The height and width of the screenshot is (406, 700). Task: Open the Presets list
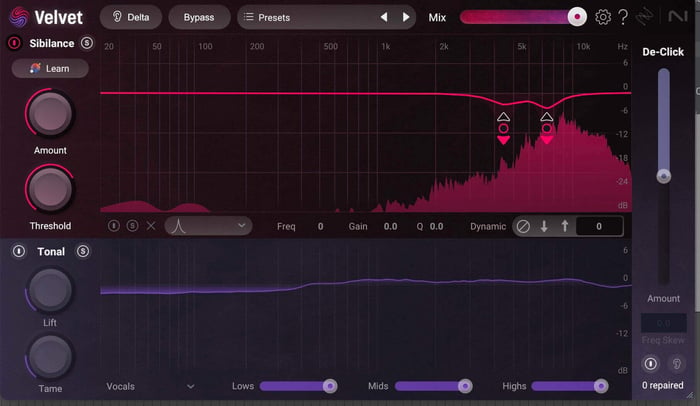267,17
